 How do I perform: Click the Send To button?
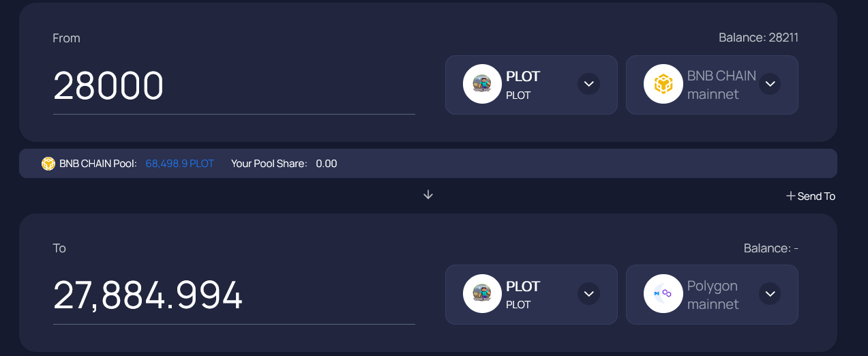(x=811, y=196)
